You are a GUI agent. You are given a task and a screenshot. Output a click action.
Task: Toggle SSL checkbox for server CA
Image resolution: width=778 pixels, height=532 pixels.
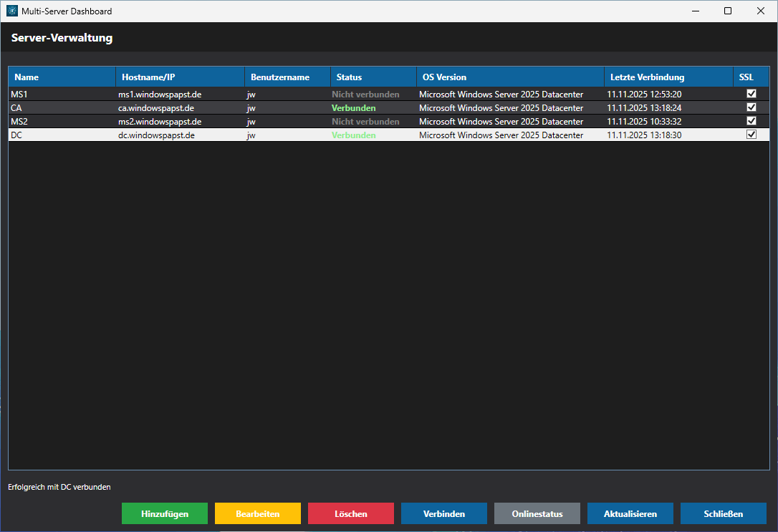tap(751, 107)
